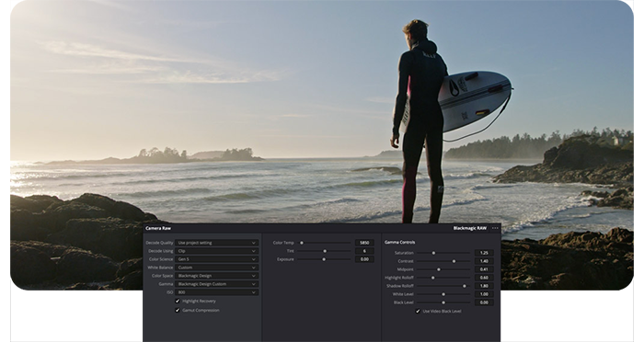Click the Saturation slider handle
This screenshot has height=342, width=644.
point(433,253)
